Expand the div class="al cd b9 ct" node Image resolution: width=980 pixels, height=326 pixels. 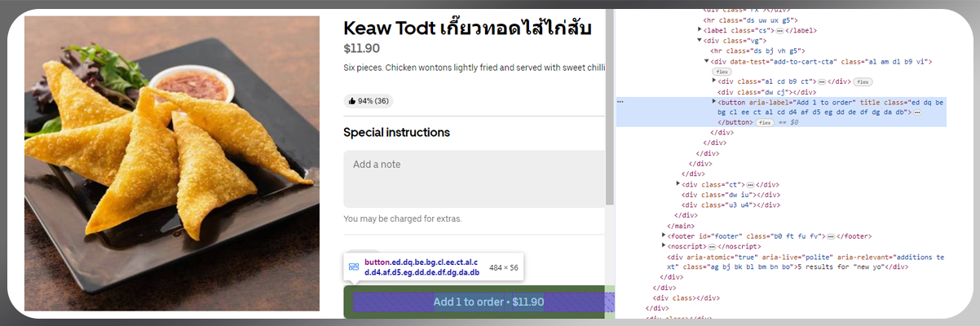coord(714,81)
